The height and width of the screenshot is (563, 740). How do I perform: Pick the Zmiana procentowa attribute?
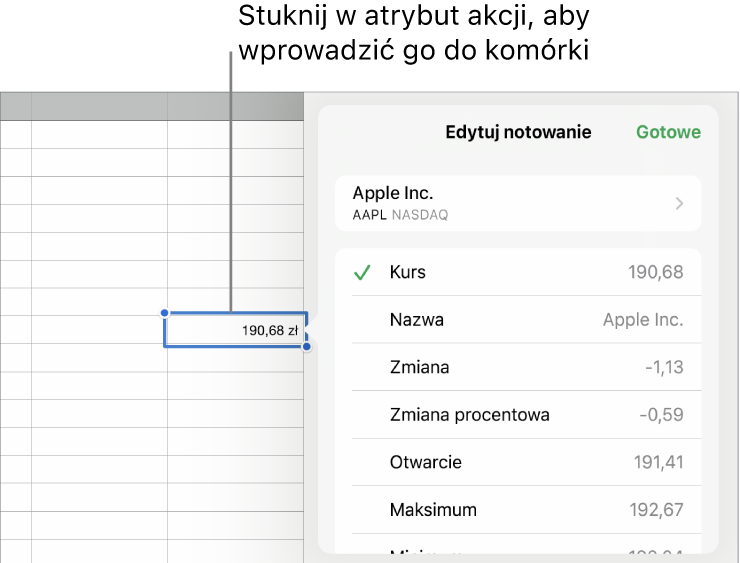click(518, 414)
